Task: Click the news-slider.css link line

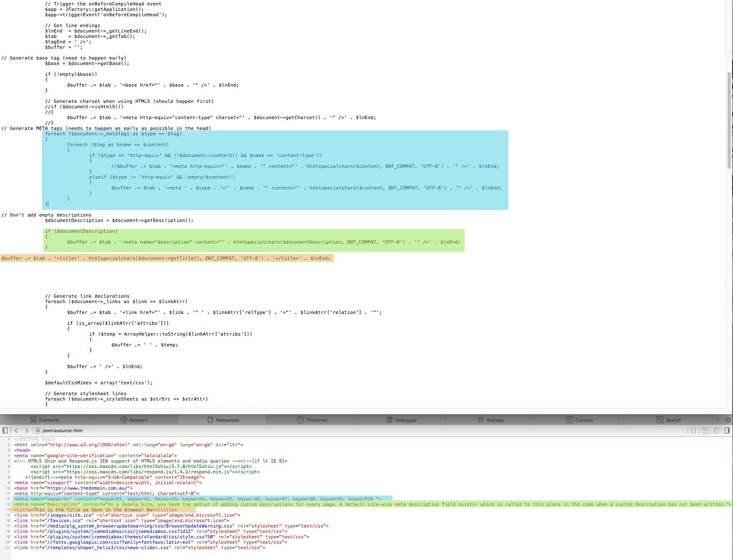Action: coord(140,548)
